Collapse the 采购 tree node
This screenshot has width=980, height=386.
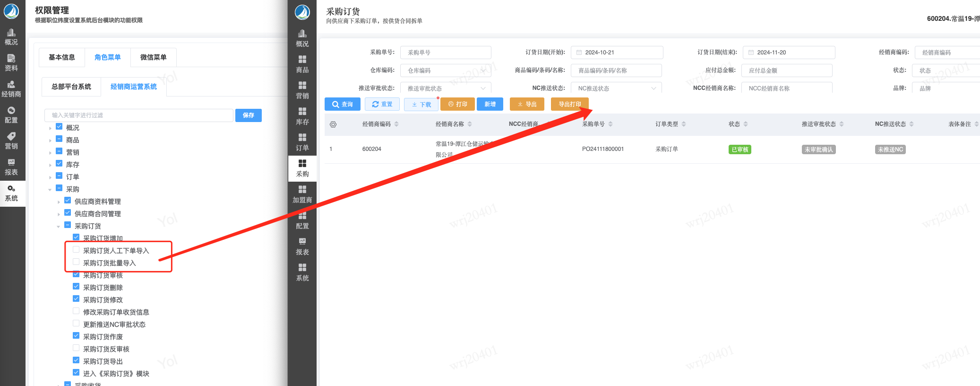[x=50, y=190]
